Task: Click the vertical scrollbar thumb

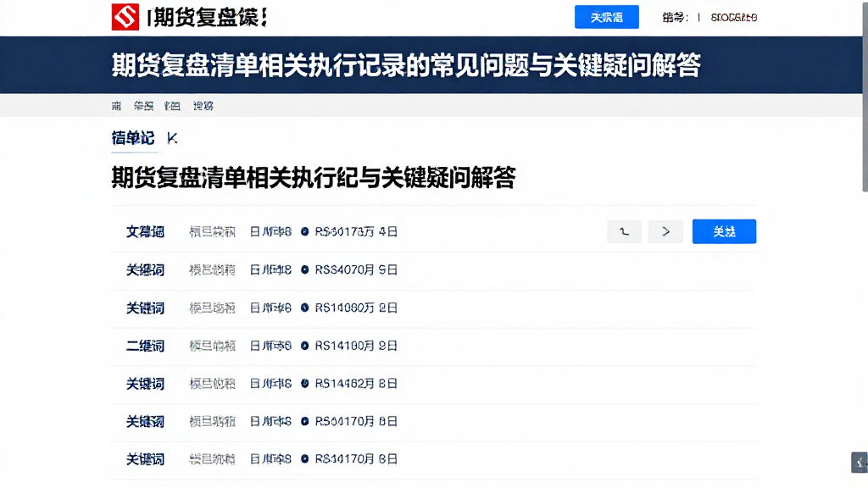Action: click(865, 97)
